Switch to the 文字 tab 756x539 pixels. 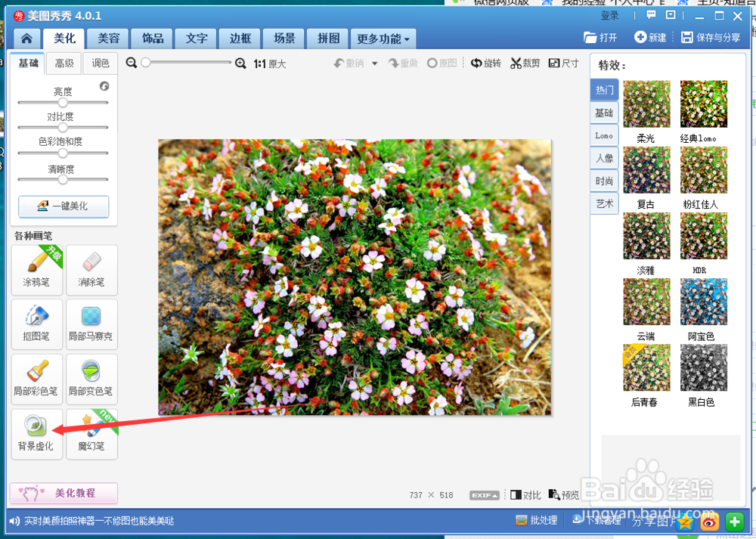click(197, 39)
